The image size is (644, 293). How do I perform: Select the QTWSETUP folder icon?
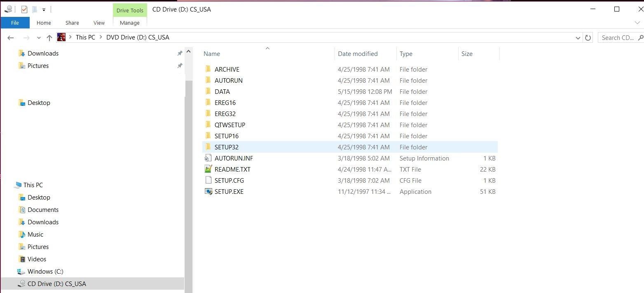coord(208,125)
